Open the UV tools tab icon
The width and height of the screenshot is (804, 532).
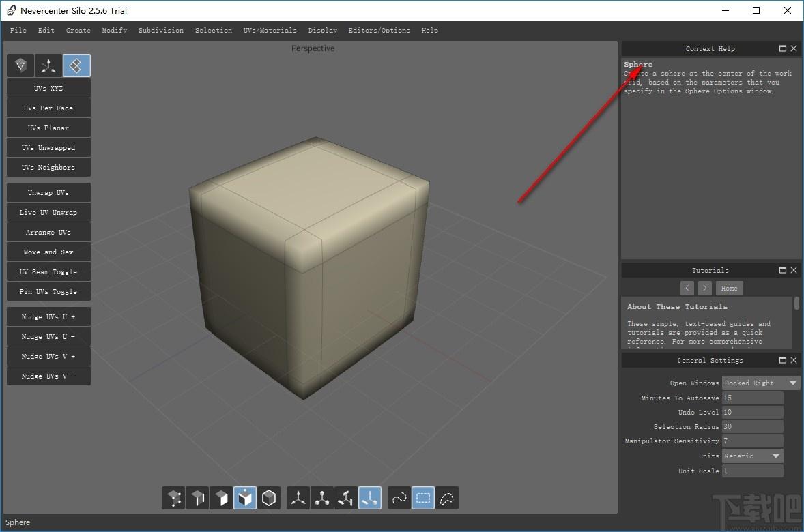(x=76, y=65)
